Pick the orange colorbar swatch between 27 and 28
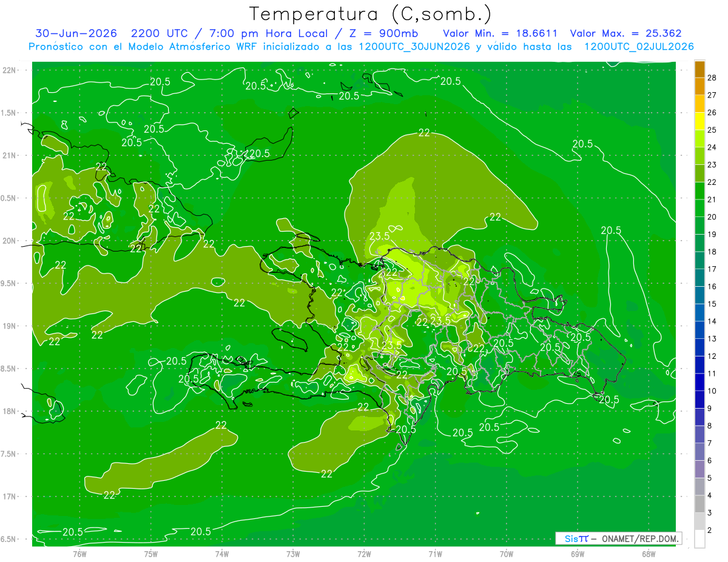 tap(699, 87)
